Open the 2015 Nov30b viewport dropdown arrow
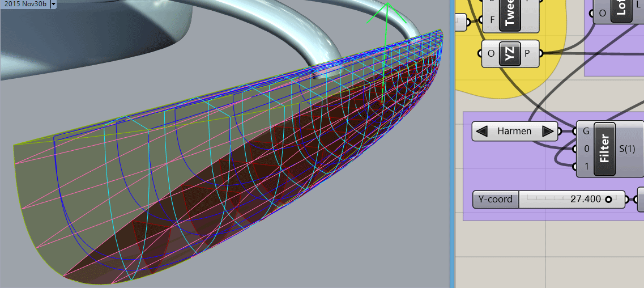Screen dimensions: 644x288 pyautogui.click(x=53, y=4)
